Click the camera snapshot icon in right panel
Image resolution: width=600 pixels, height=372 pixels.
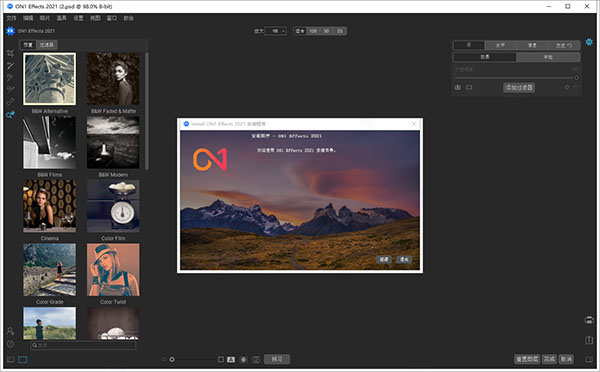[x=458, y=87]
